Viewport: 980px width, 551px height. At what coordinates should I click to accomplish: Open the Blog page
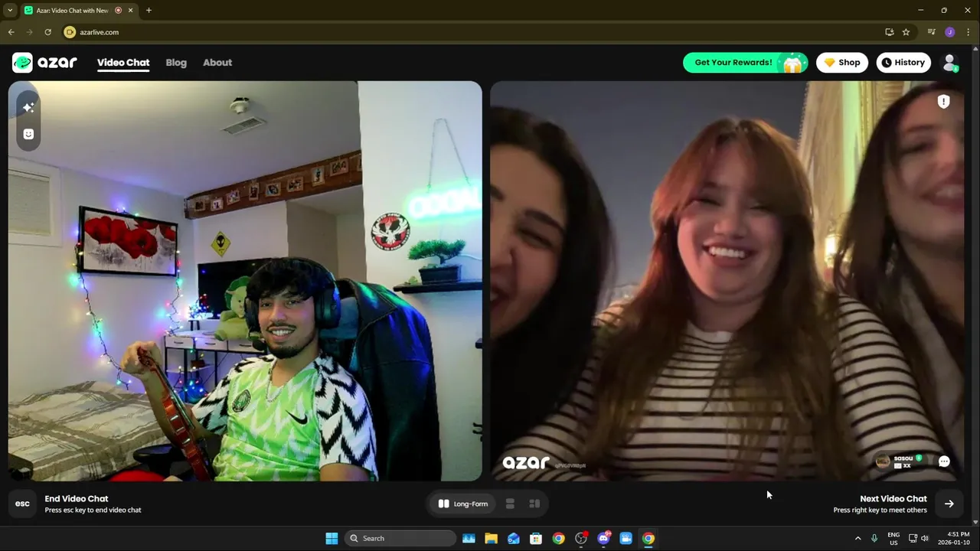(x=176, y=63)
